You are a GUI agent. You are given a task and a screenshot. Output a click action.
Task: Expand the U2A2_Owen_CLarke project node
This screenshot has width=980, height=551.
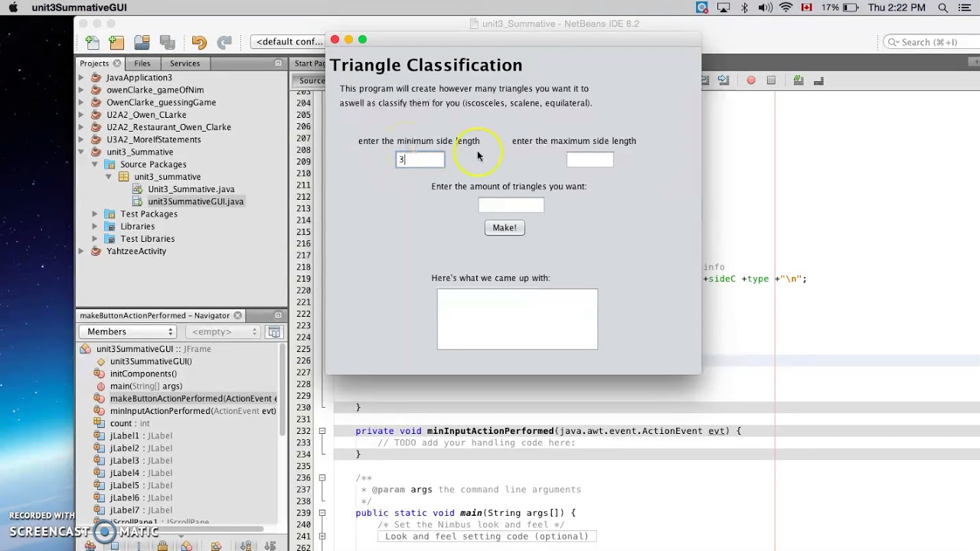point(83,115)
